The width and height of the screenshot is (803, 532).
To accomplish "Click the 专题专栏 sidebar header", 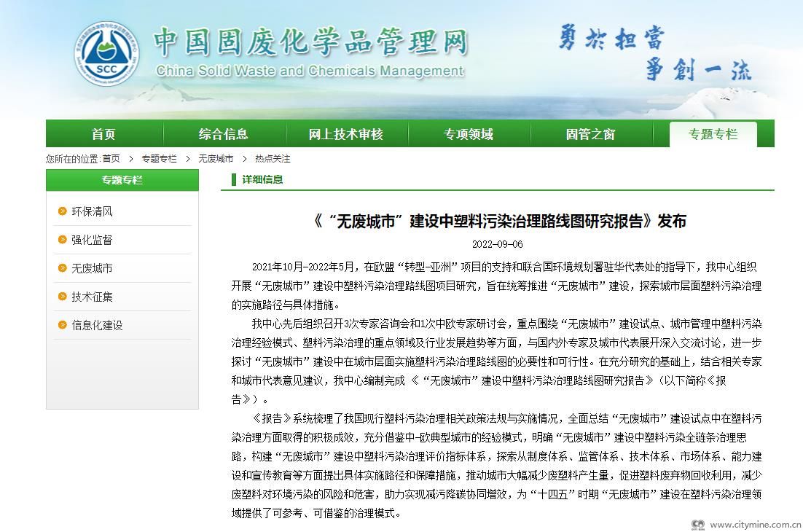I will [122, 180].
